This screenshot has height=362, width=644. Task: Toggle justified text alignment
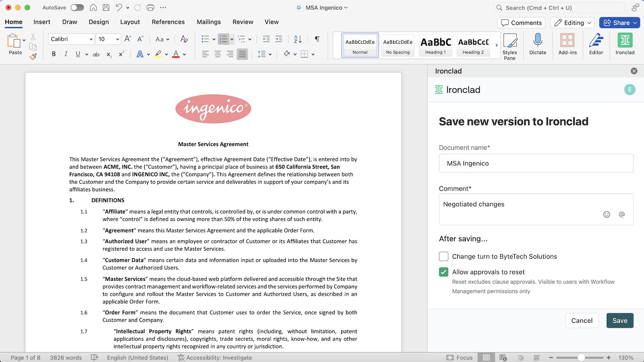pyautogui.click(x=242, y=54)
